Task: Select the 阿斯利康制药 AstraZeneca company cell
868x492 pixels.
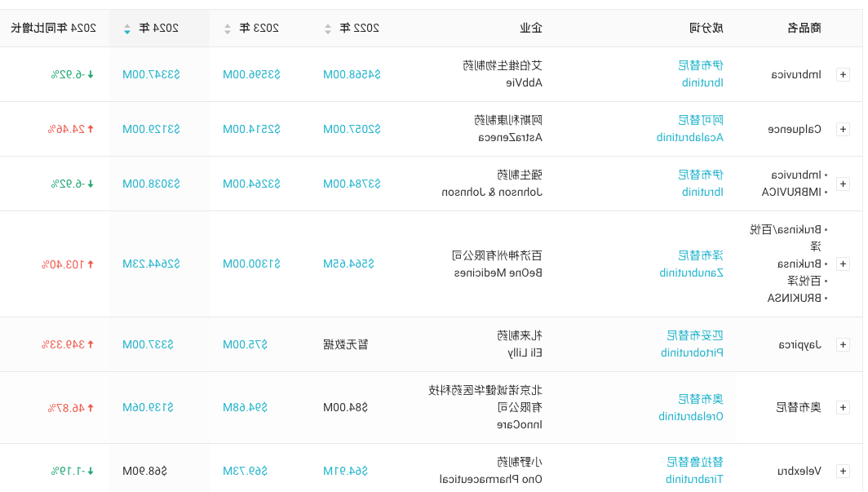Action: point(508,129)
